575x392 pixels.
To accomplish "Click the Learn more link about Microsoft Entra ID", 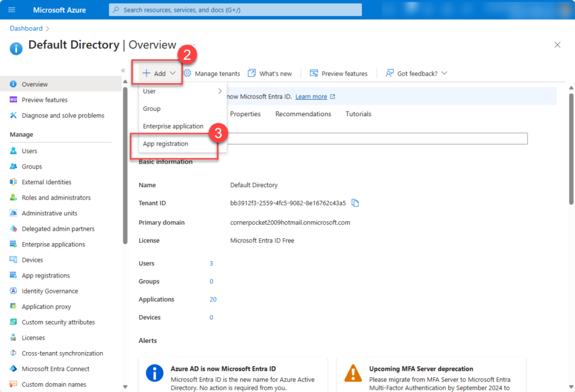I will click(x=311, y=96).
